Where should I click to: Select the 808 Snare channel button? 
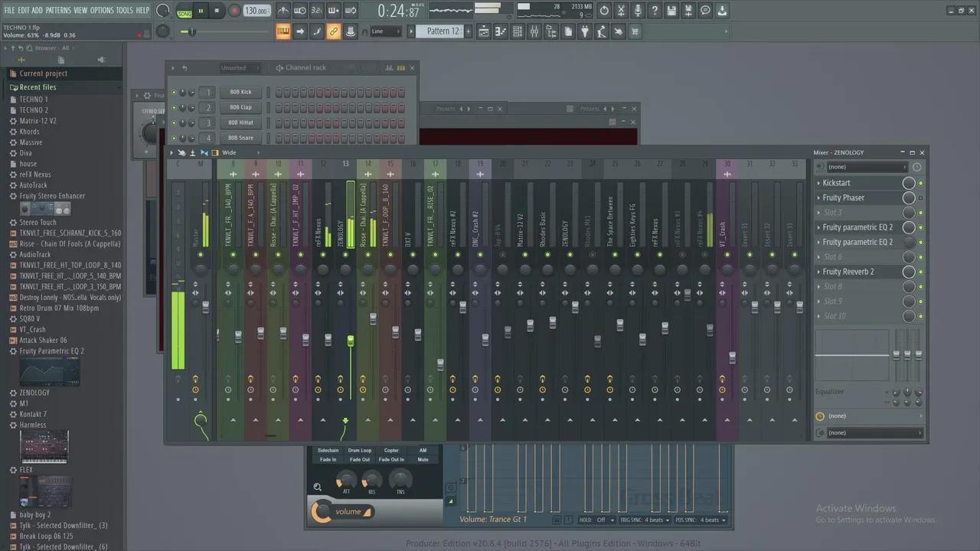(240, 138)
